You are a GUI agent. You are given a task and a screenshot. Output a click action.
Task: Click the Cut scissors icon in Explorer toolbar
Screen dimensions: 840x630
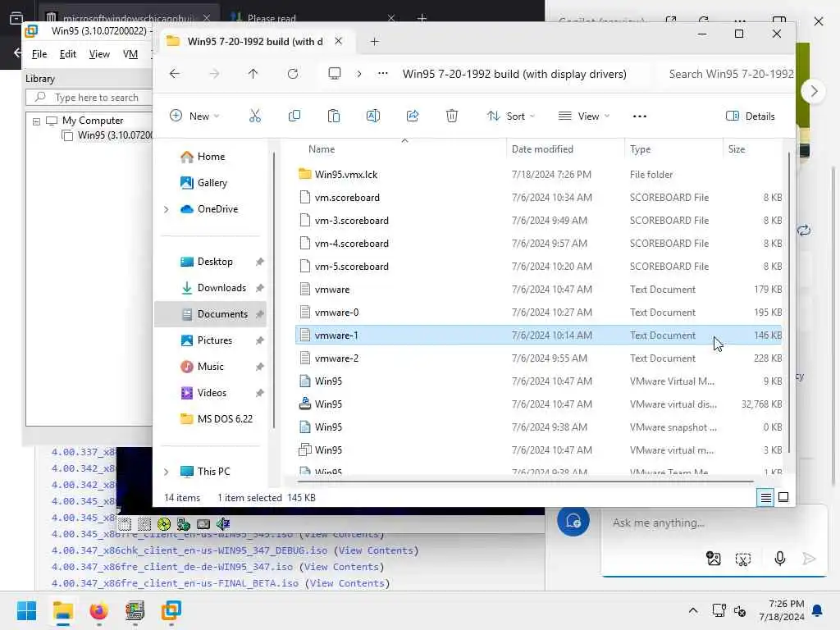click(x=255, y=116)
